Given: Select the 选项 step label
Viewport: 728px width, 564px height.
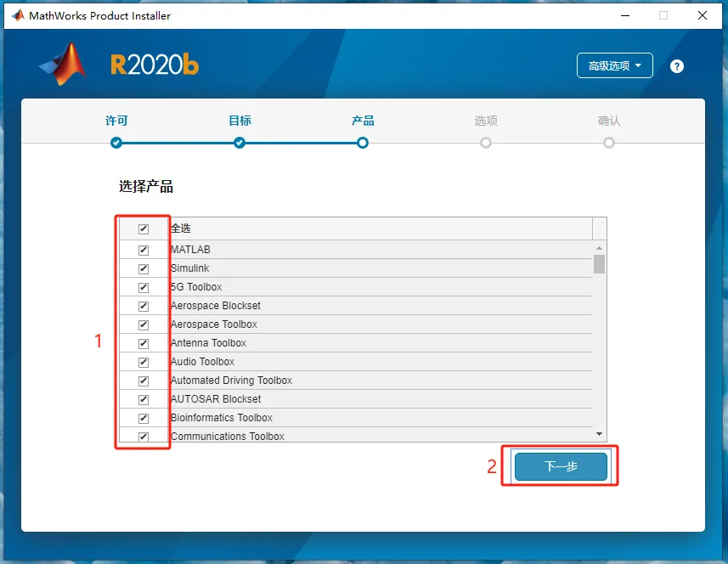Looking at the screenshot, I should [486, 121].
